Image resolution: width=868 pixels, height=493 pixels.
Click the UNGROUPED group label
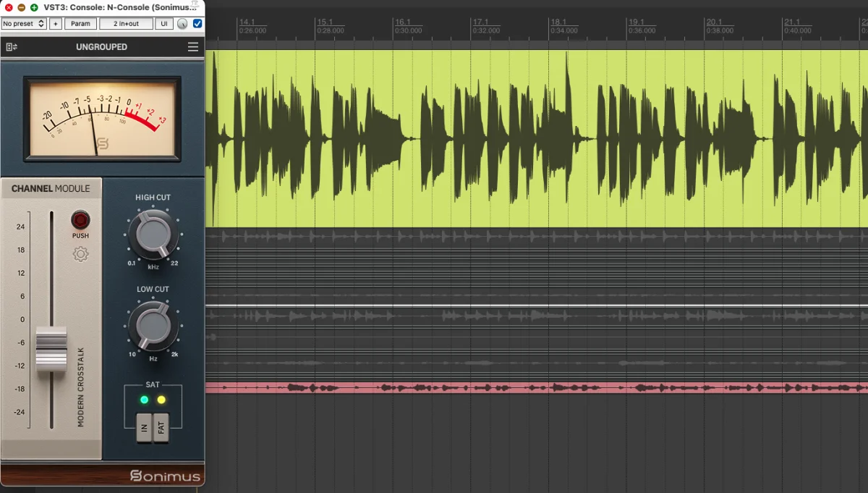click(101, 47)
